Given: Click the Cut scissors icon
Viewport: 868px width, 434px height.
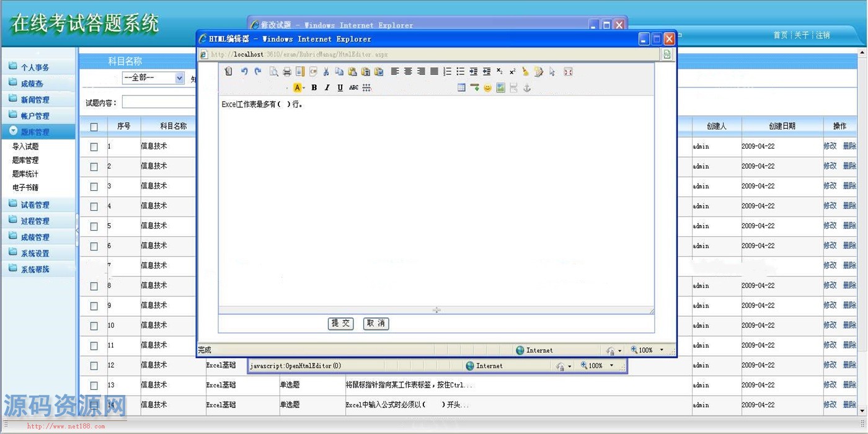Looking at the screenshot, I should [x=326, y=72].
